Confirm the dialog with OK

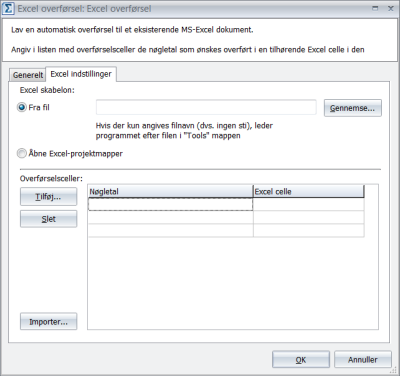(x=301, y=360)
